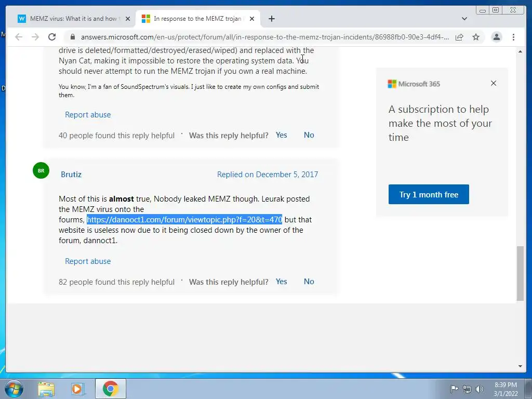The width and height of the screenshot is (532, 399).
Task: Report abuse on the first reply
Action: click(x=88, y=115)
